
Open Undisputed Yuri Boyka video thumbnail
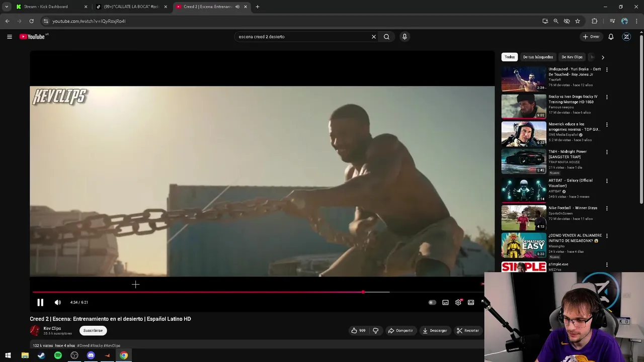tap(524, 79)
